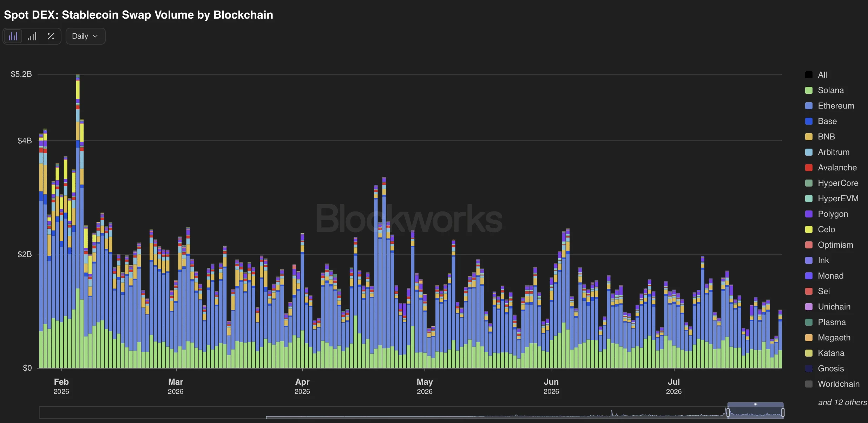Click the Worldchain legend label

coord(839,384)
